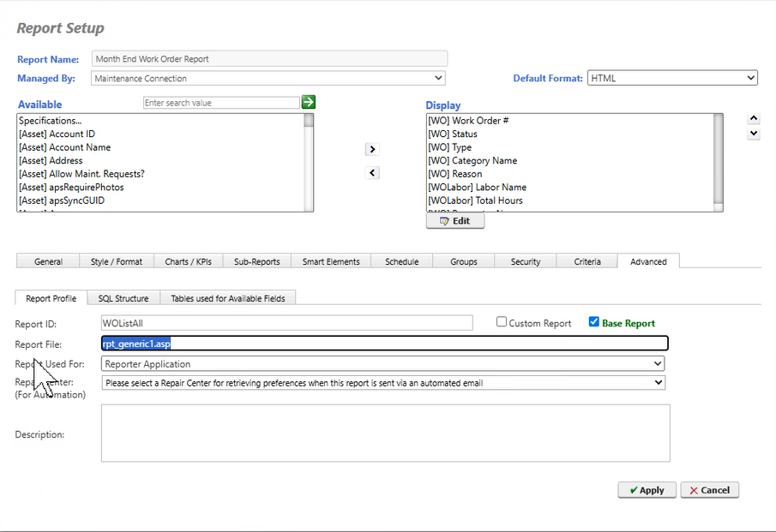
Task: Click the green search arrow icon
Action: (309, 102)
